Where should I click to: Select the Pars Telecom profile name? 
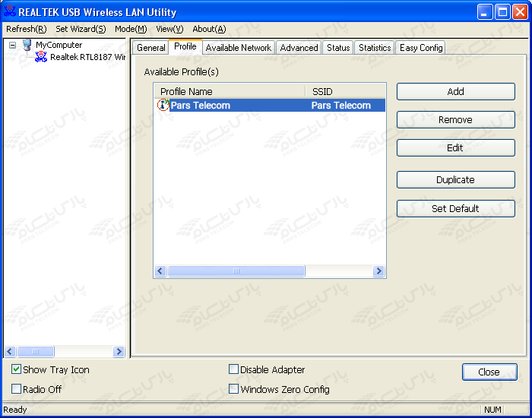[x=200, y=106]
